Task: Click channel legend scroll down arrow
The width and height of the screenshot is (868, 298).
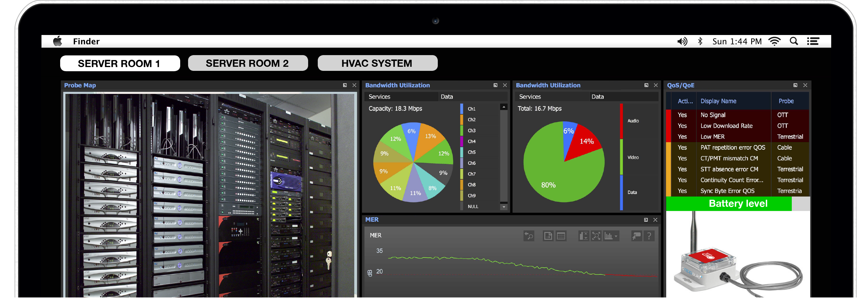Action: [x=504, y=207]
